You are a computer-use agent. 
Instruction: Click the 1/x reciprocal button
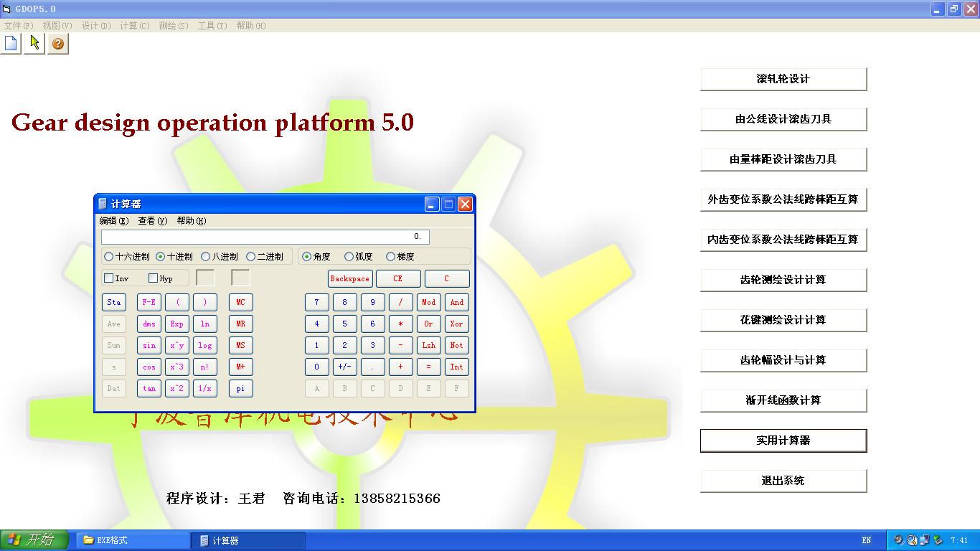click(205, 388)
